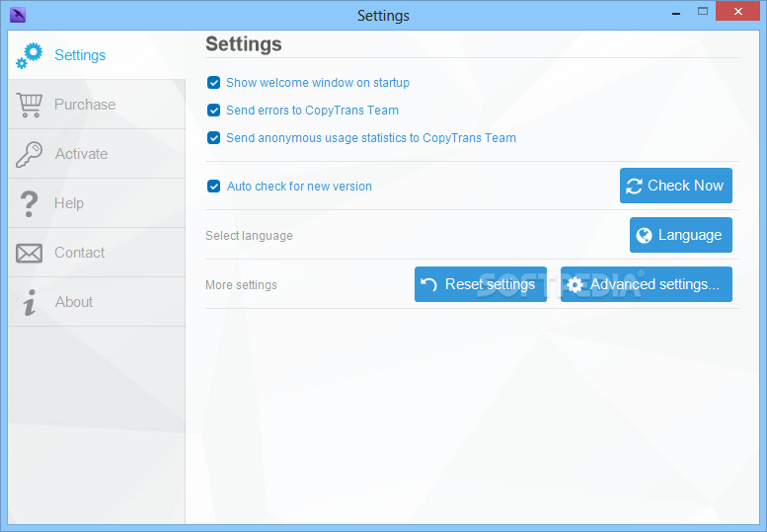Viewport: 767px width, 532px height.
Task: Click the Select language label
Action: coord(249,236)
